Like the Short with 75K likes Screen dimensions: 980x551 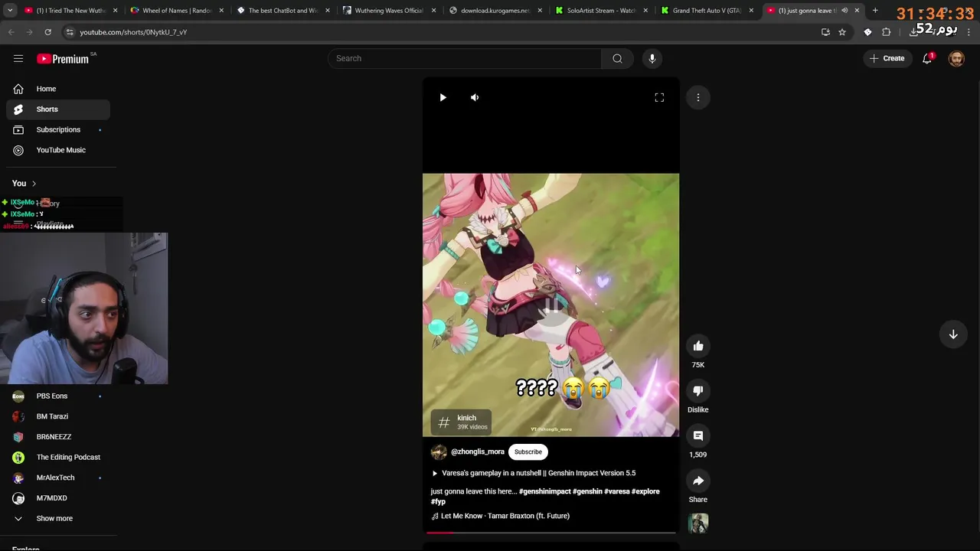pos(698,346)
